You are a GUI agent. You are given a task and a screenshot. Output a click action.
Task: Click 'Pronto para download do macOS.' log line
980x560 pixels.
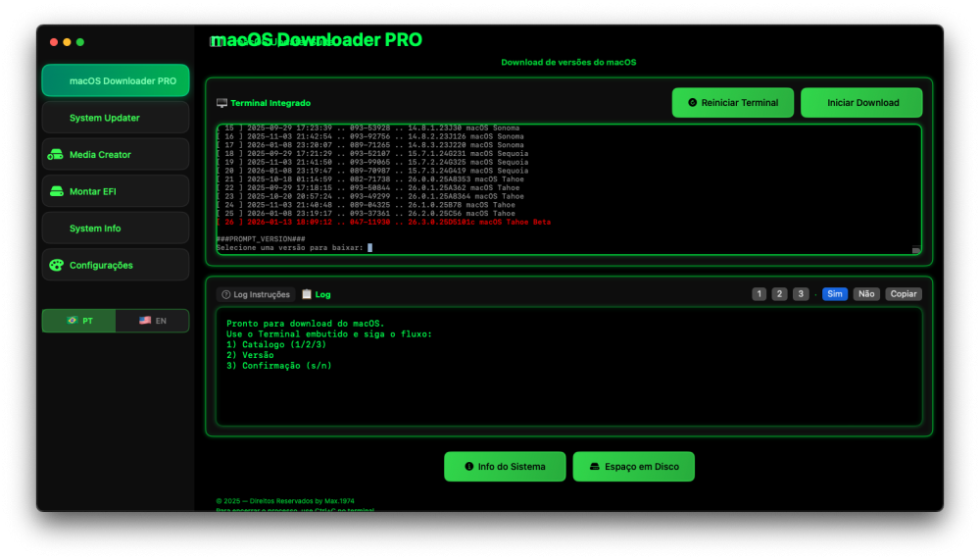(x=306, y=324)
